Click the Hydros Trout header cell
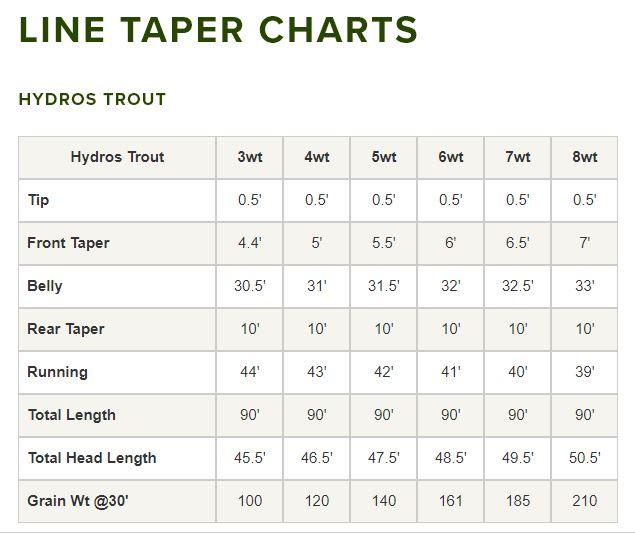The width and height of the screenshot is (635, 534). pyautogui.click(x=117, y=157)
